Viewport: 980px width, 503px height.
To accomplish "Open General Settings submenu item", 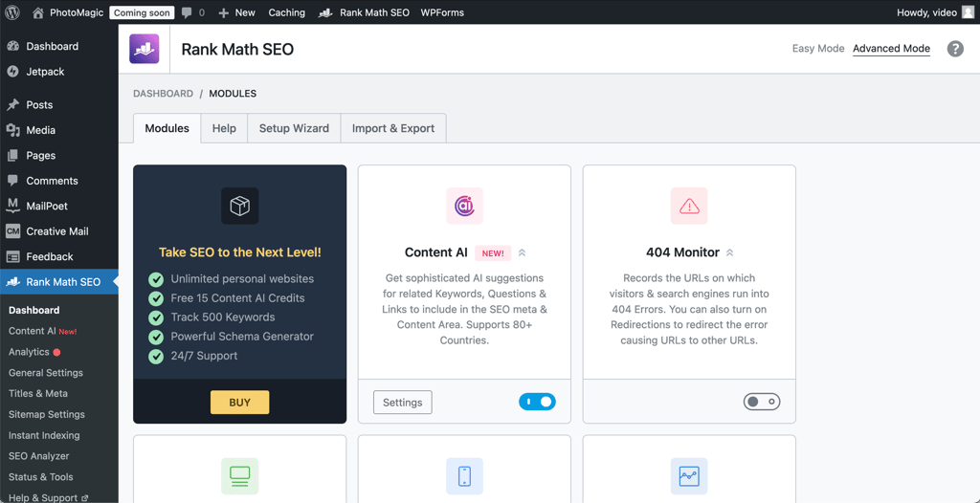I will 46,372.
